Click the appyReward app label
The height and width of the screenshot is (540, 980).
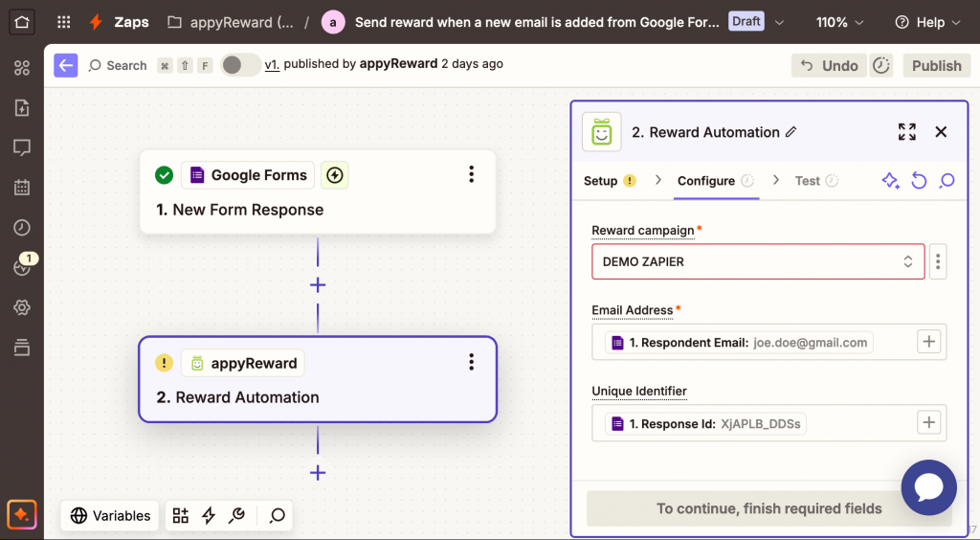click(x=243, y=363)
